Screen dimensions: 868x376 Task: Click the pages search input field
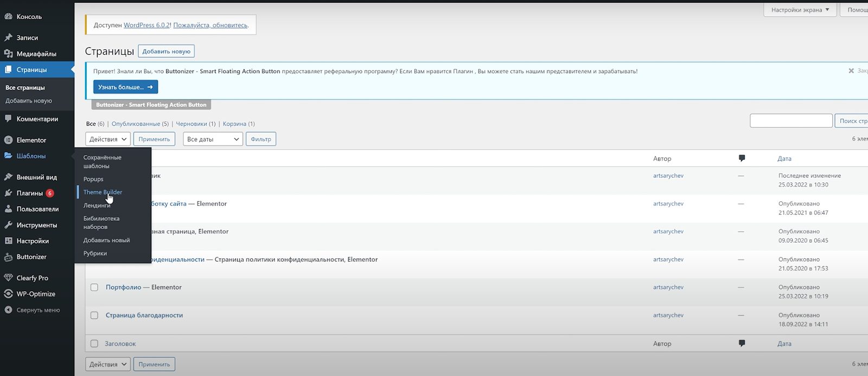tap(790, 120)
